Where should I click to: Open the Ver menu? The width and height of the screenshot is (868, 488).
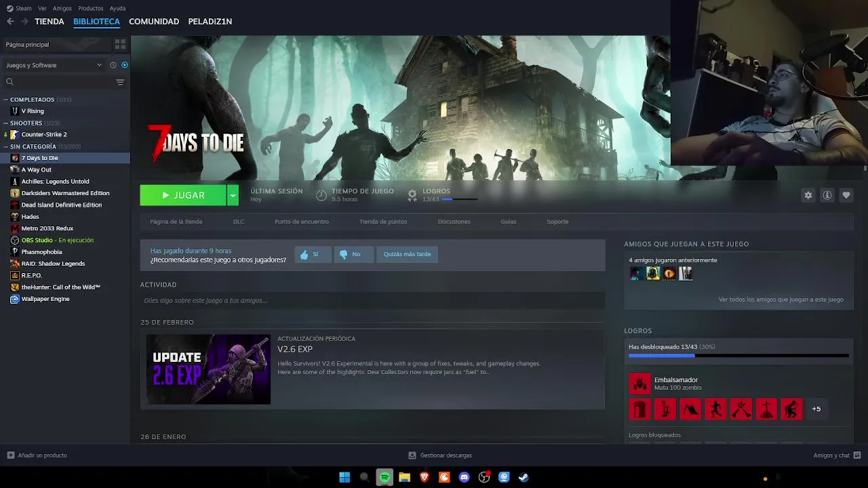43,8
